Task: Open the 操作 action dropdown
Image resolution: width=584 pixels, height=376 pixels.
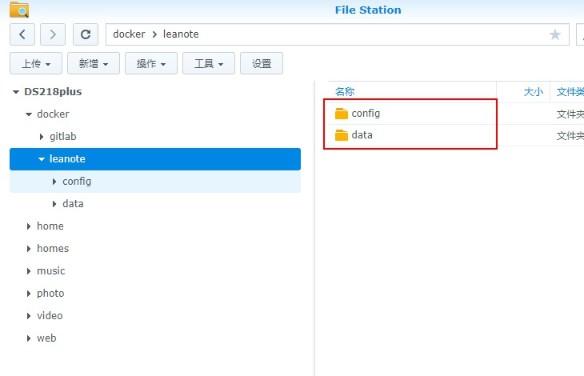Action: [151, 64]
